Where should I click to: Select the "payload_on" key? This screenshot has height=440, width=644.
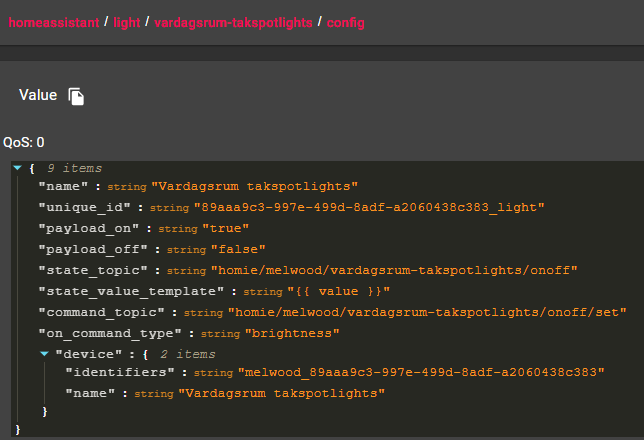pyautogui.click(x=89, y=228)
